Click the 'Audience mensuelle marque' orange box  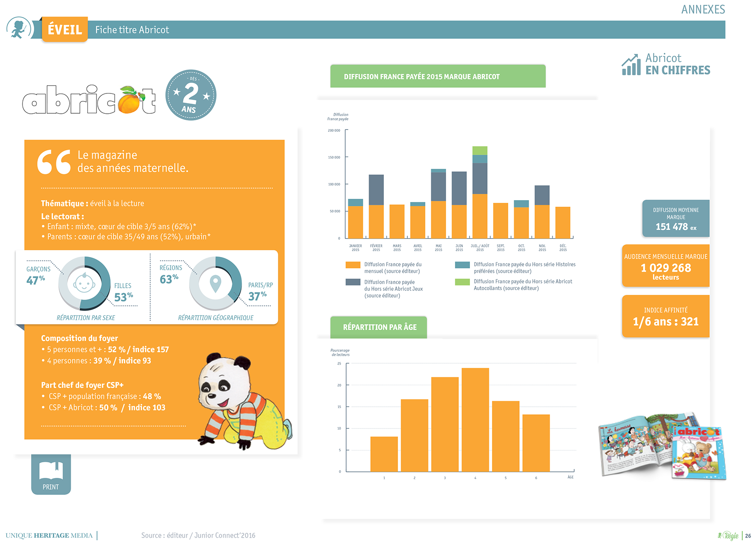666,266
